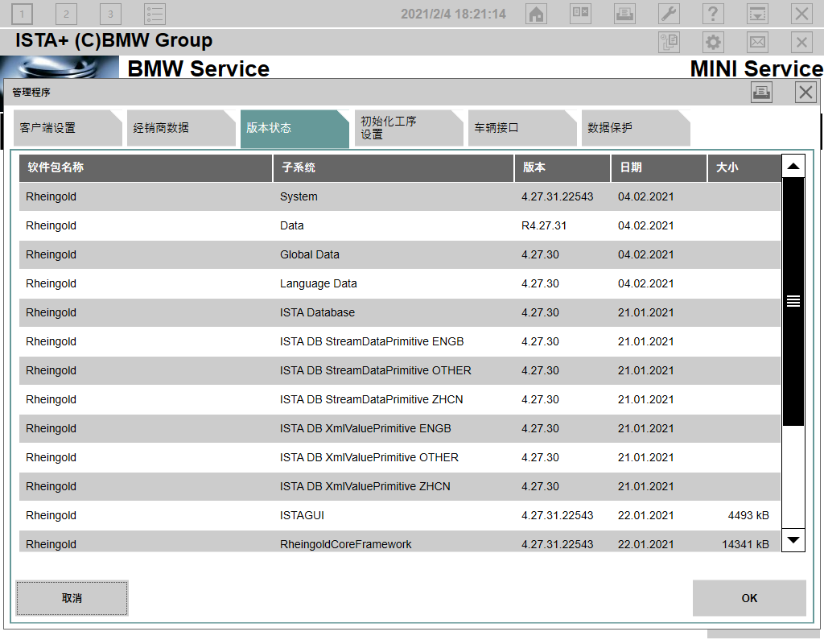Select ISTA DB XmlValuePrimitive ENGB row
The image size is (824, 644).
tap(400, 428)
